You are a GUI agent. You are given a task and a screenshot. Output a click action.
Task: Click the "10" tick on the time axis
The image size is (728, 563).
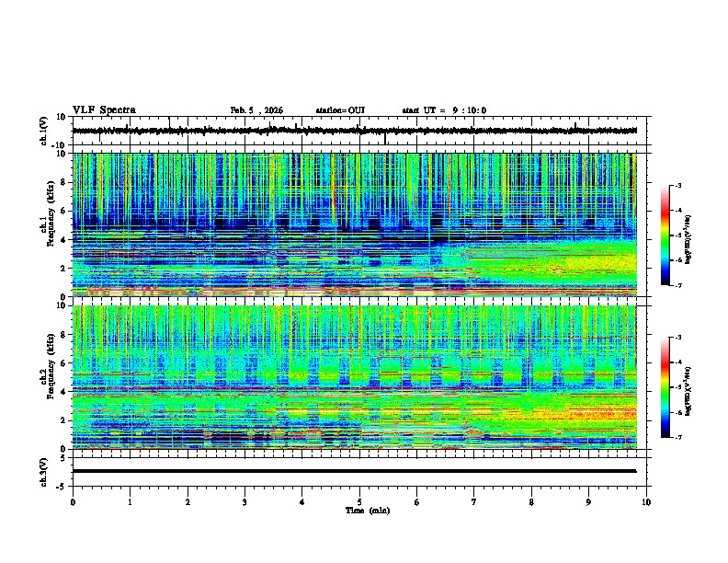click(x=646, y=502)
